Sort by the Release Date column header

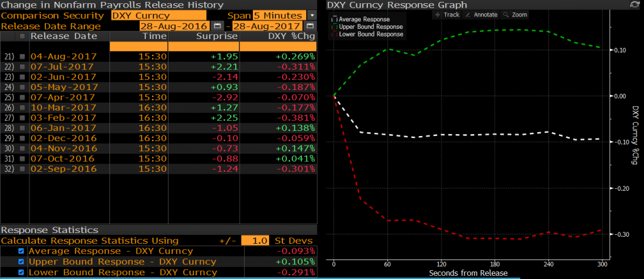coord(64,36)
